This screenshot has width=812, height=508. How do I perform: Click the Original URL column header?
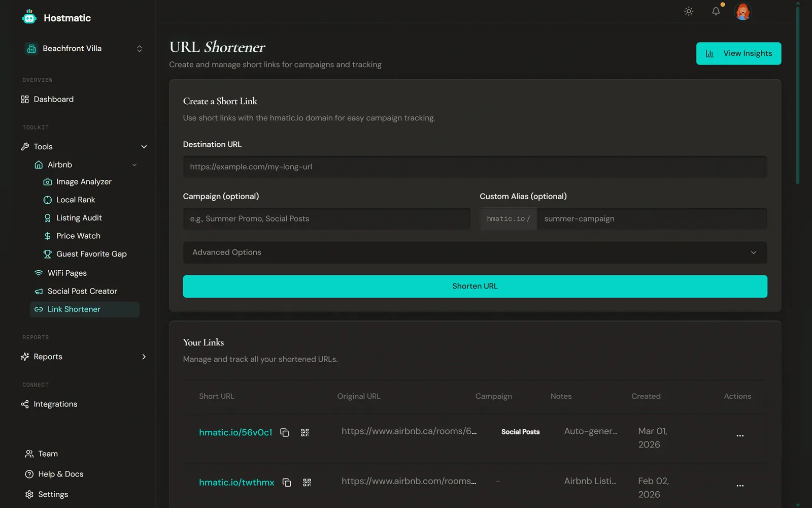pos(359,396)
